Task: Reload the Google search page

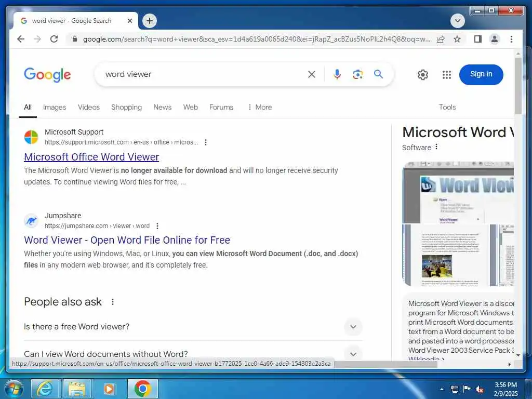Action: click(54, 39)
